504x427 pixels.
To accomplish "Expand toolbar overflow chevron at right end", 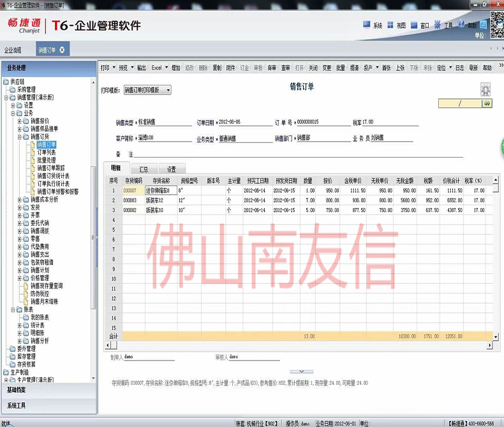I will tap(501, 65).
